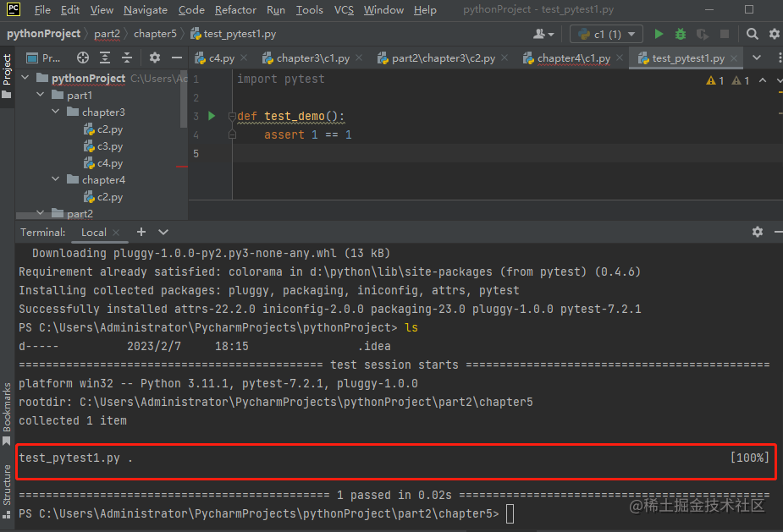Collapse the part1 folder
The image size is (783, 532).
point(41,95)
